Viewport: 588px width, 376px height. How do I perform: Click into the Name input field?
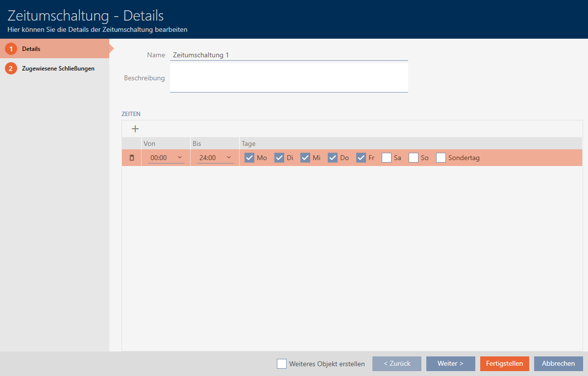[289, 55]
